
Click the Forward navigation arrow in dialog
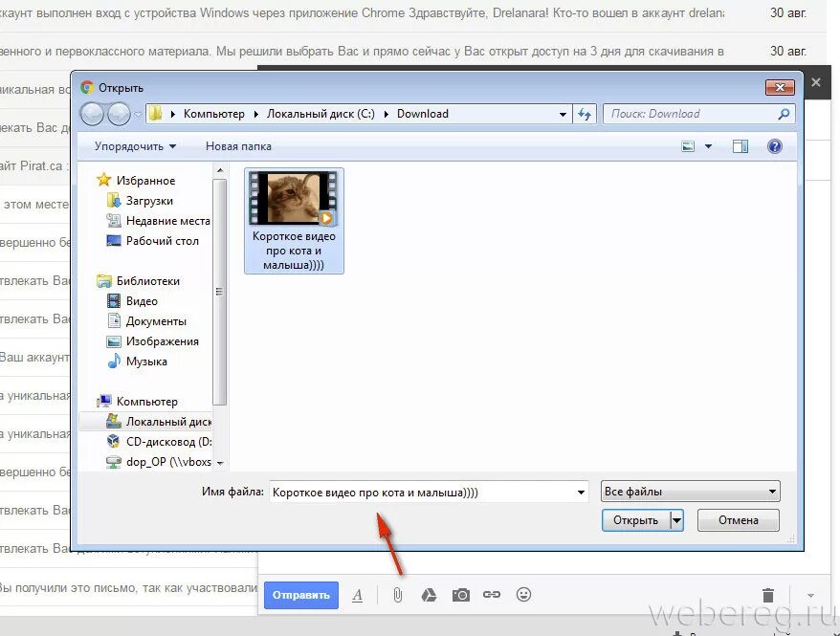119,114
